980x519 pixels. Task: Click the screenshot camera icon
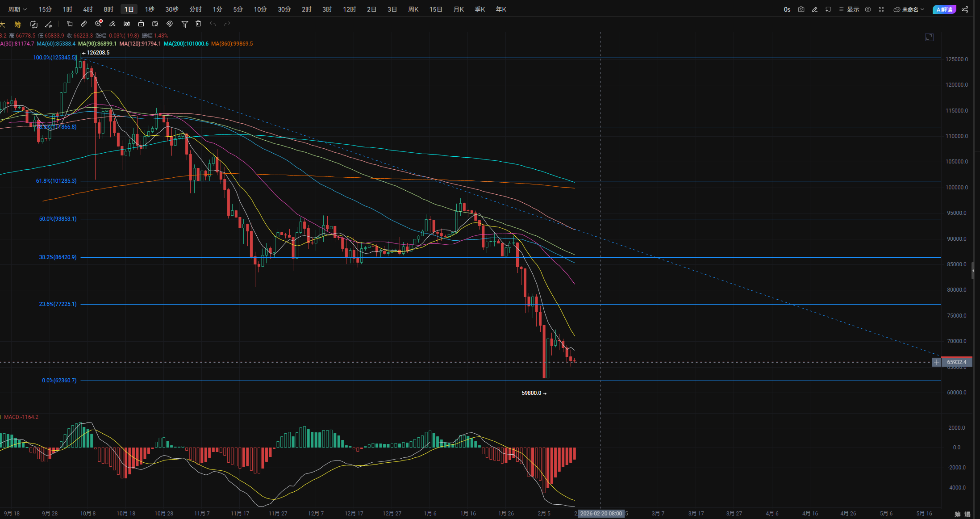(x=801, y=9)
